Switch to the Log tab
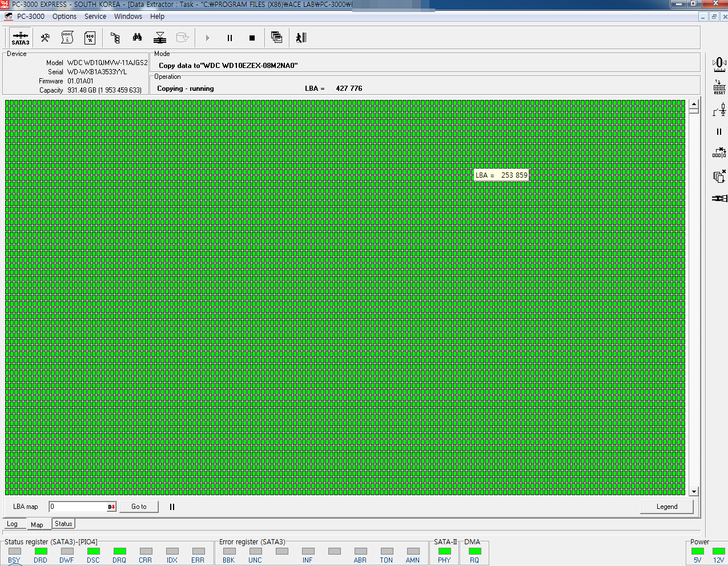 pyautogui.click(x=12, y=524)
